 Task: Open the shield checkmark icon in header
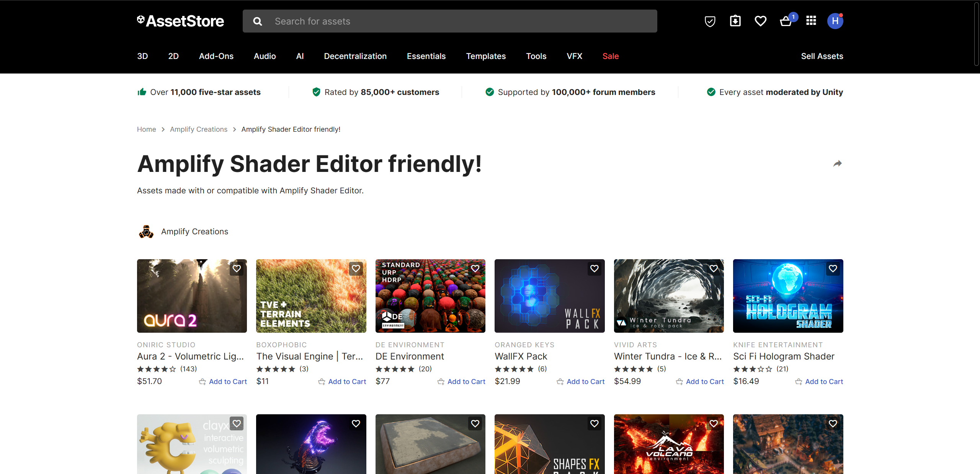coord(710,21)
